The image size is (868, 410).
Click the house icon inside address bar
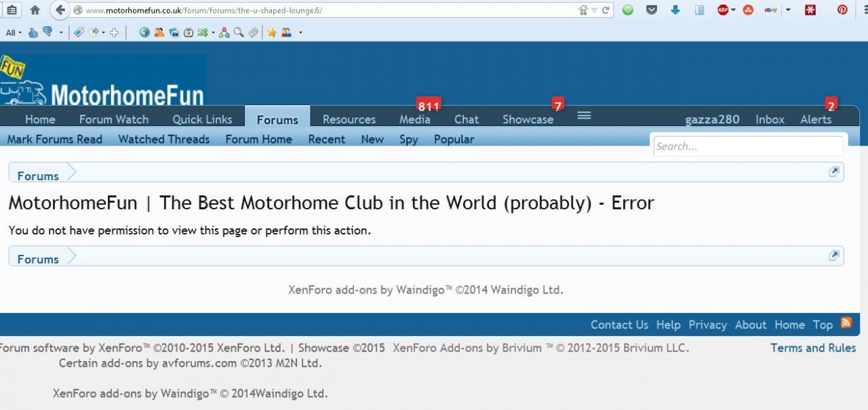(583, 10)
